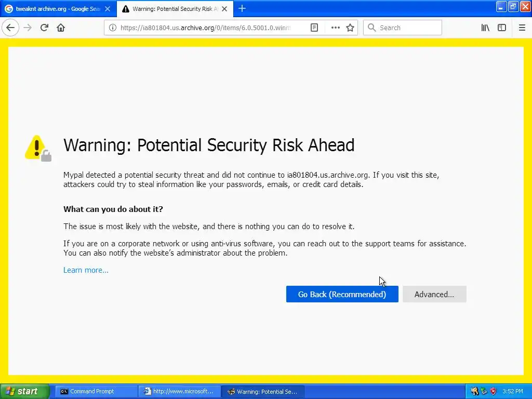Restore down the browser window
The width and height of the screenshot is (532, 399).
(x=513, y=6)
